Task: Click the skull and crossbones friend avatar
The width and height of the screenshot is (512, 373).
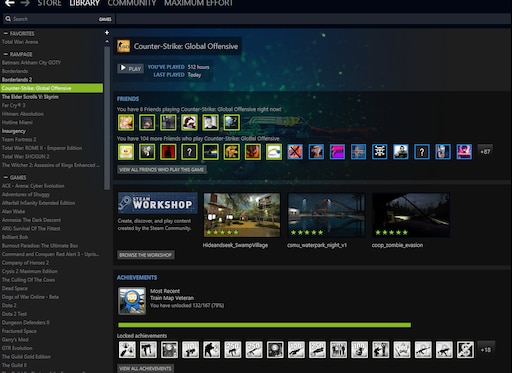Action: click(380, 152)
